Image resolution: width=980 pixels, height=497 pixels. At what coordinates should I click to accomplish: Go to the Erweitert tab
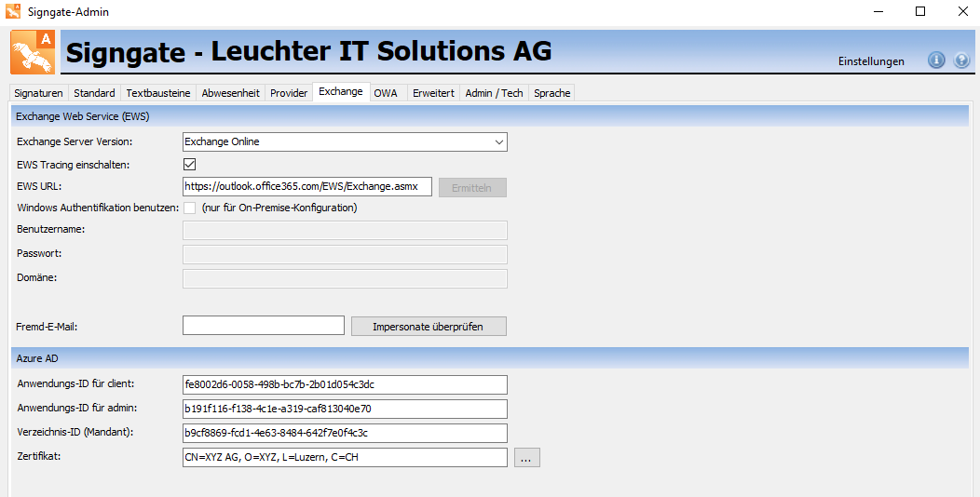434,93
